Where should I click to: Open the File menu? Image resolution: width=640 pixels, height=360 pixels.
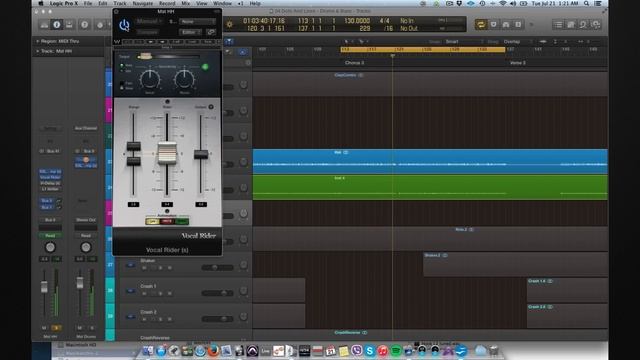(88, 3)
